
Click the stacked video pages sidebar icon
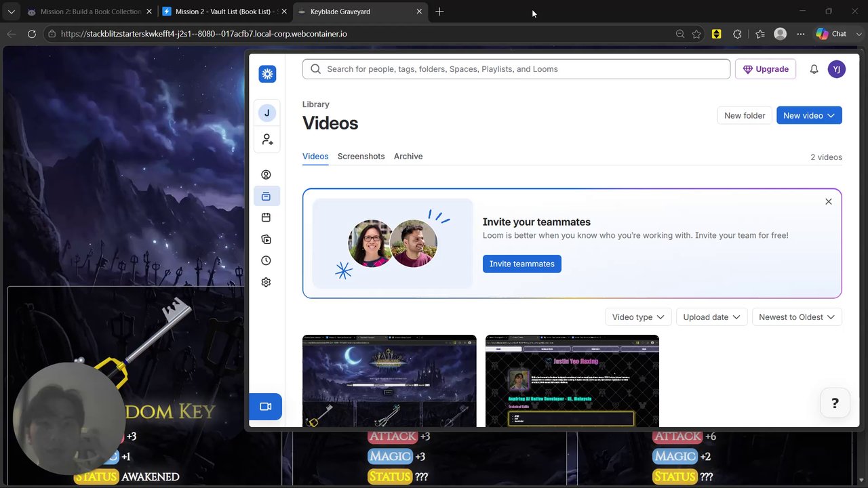[266, 239]
